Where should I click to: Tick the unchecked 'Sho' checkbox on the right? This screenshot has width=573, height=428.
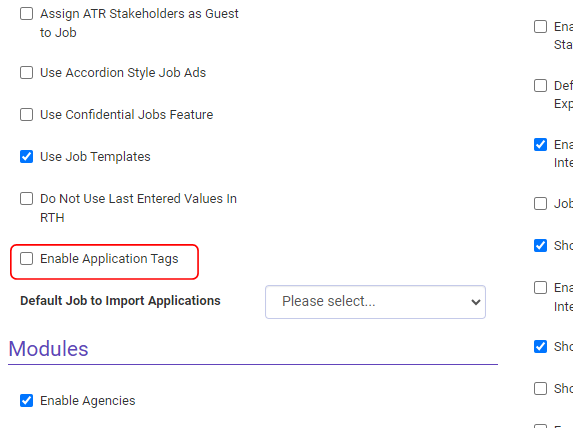coord(540,389)
